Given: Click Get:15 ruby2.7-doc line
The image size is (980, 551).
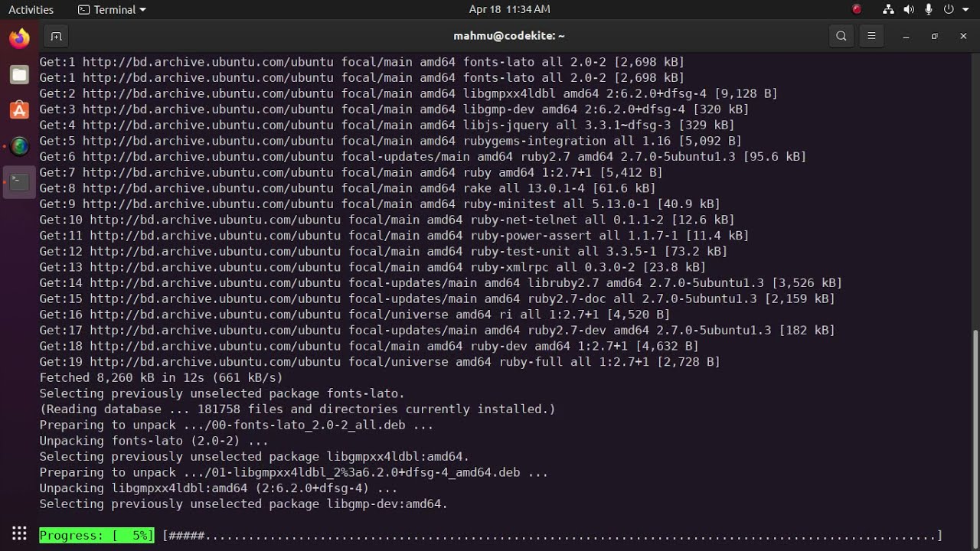Looking at the screenshot, I should [437, 298].
